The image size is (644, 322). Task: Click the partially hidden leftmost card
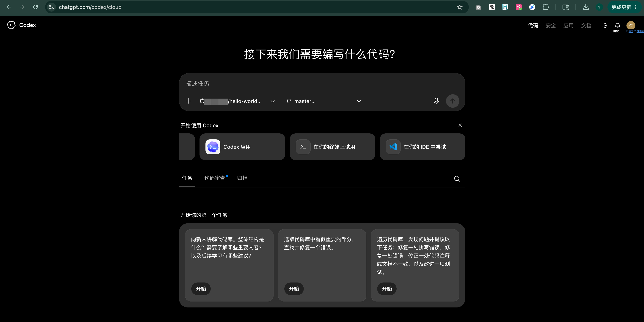pyautogui.click(x=187, y=147)
